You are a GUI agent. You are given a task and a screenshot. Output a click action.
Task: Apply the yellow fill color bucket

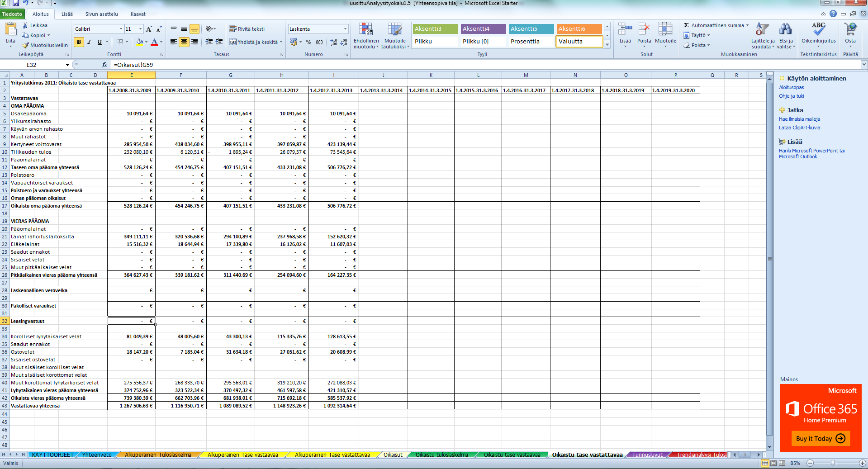coord(139,42)
